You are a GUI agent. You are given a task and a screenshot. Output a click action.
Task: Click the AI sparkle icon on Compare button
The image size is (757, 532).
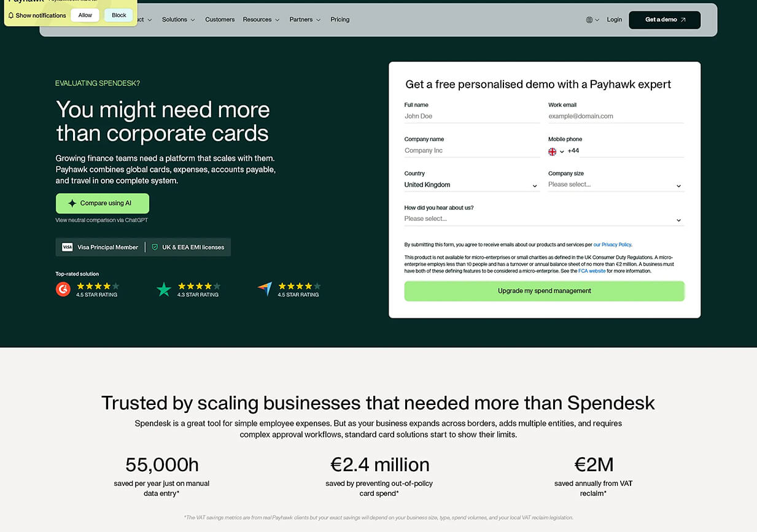coord(74,203)
